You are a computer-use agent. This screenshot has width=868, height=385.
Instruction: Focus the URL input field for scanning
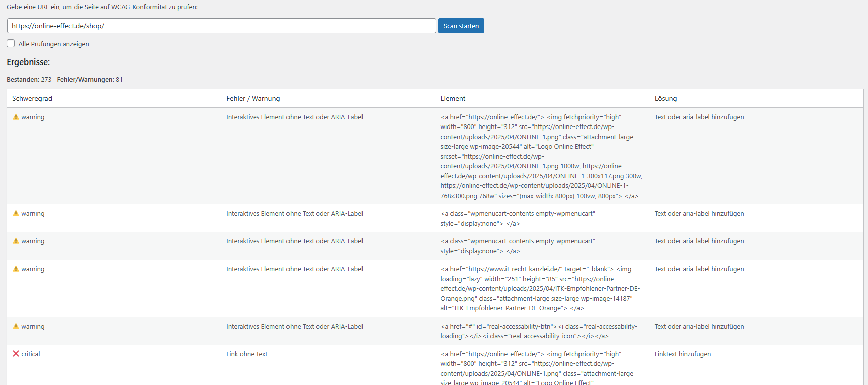222,26
